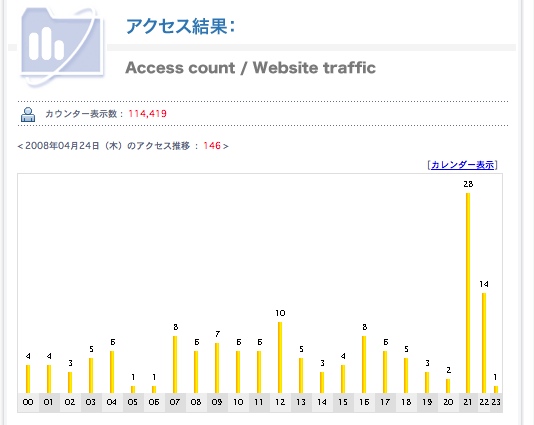Click the hour label 16 on axis
The image size is (534, 425).
point(364,402)
